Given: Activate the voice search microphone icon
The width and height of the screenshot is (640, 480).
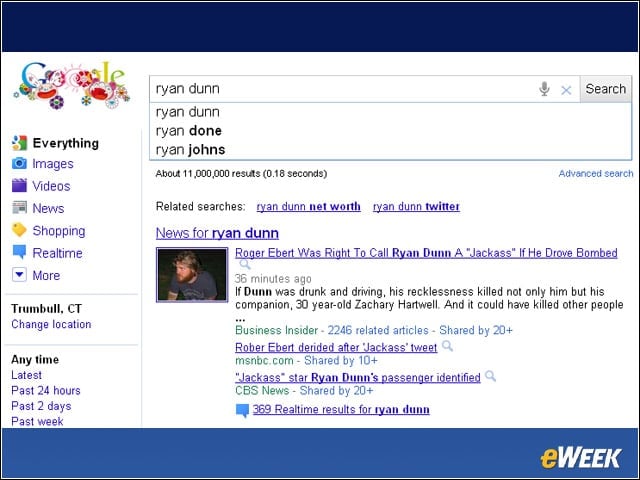Looking at the screenshot, I should click(x=544, y=89).
